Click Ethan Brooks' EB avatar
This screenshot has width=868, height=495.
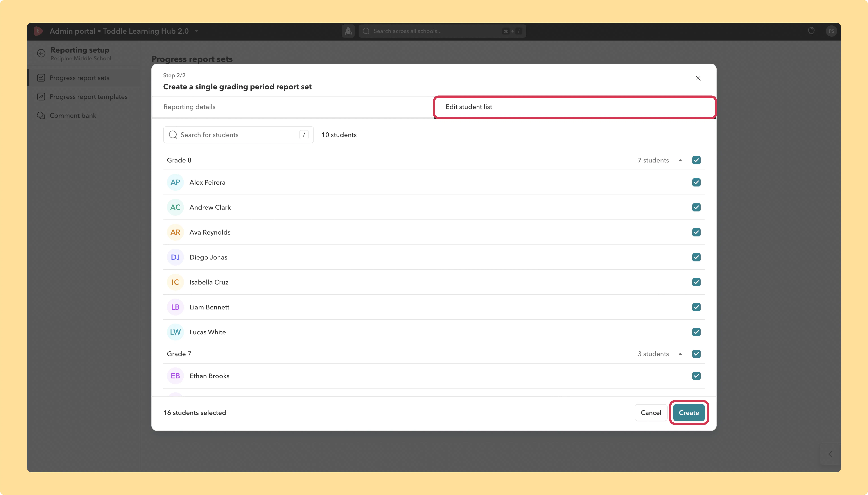coord(175,376)
